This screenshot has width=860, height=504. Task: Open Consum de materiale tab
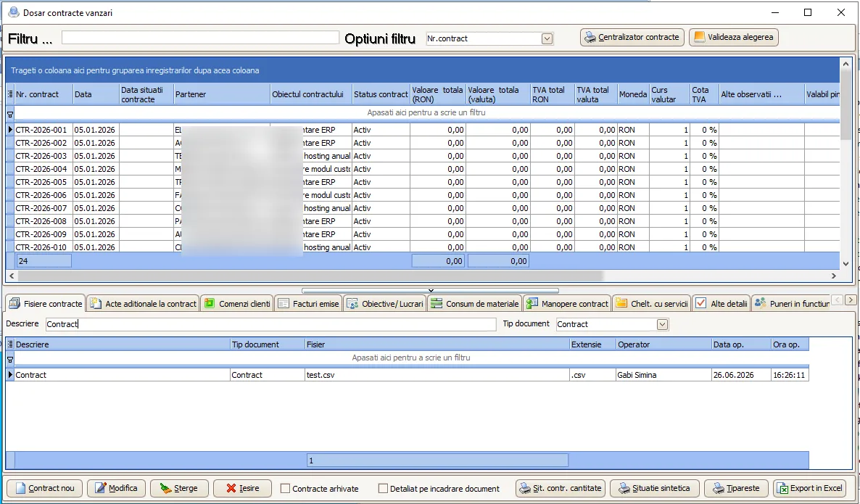point(475,303)
